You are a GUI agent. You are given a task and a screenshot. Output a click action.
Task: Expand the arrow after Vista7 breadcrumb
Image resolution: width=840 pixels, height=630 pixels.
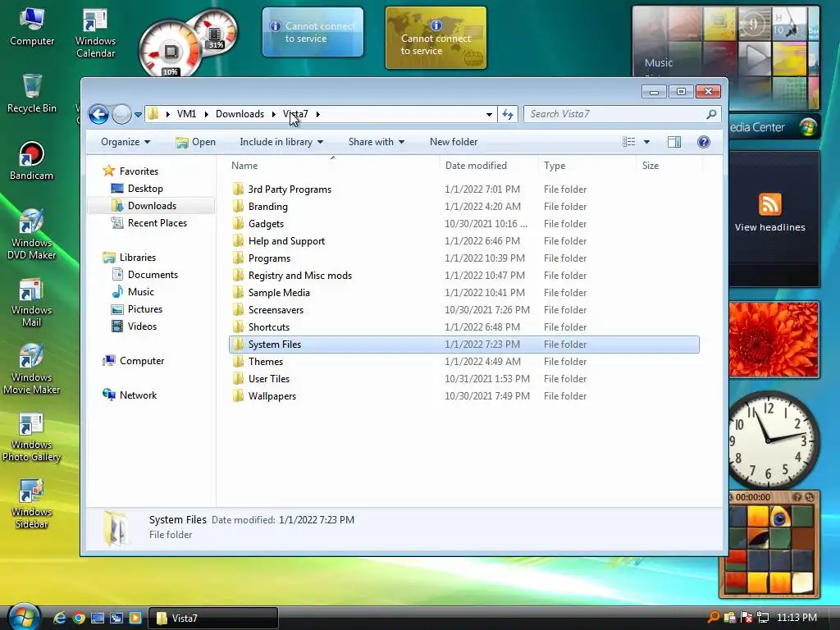317,114
